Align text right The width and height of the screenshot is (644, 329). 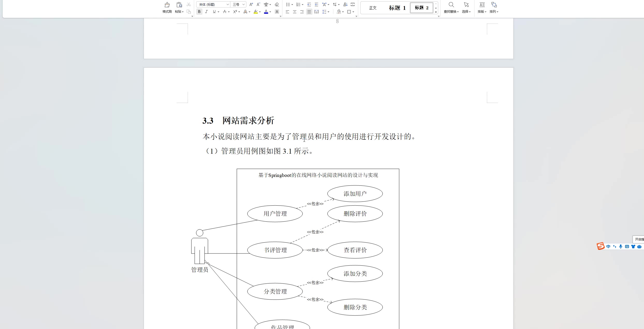302,12
